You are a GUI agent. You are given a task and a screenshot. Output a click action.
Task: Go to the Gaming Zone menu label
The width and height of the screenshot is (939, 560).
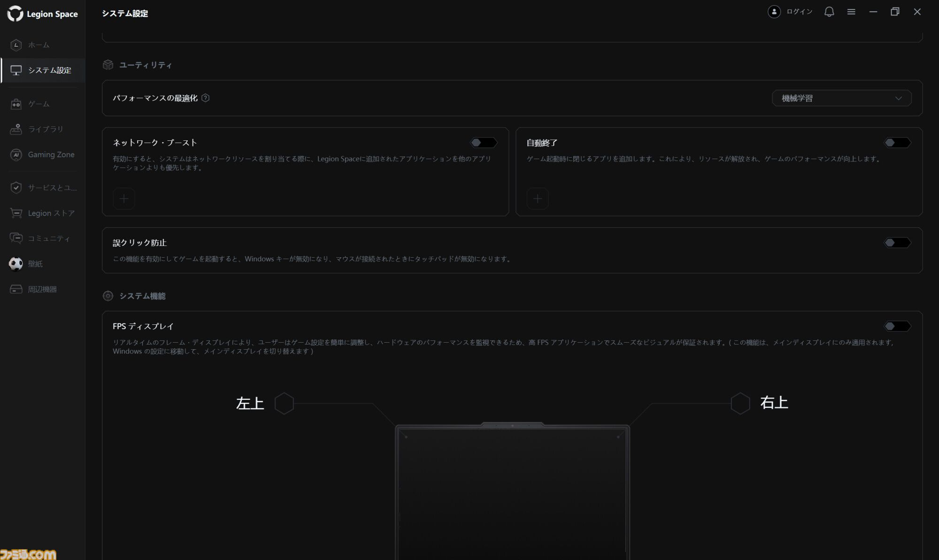click(x=51, y=154)
